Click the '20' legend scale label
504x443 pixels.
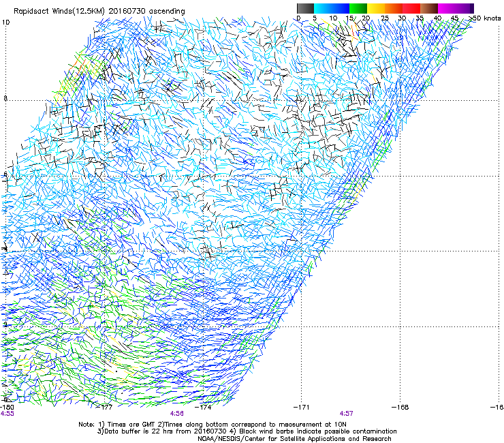[366, 18]
